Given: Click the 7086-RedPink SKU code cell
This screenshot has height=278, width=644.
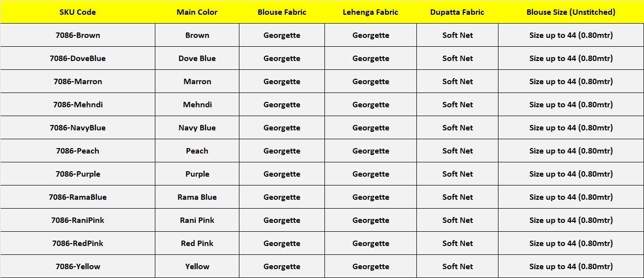Looking at the screenshot, I should pyautogui.click(x=78, y=243).
